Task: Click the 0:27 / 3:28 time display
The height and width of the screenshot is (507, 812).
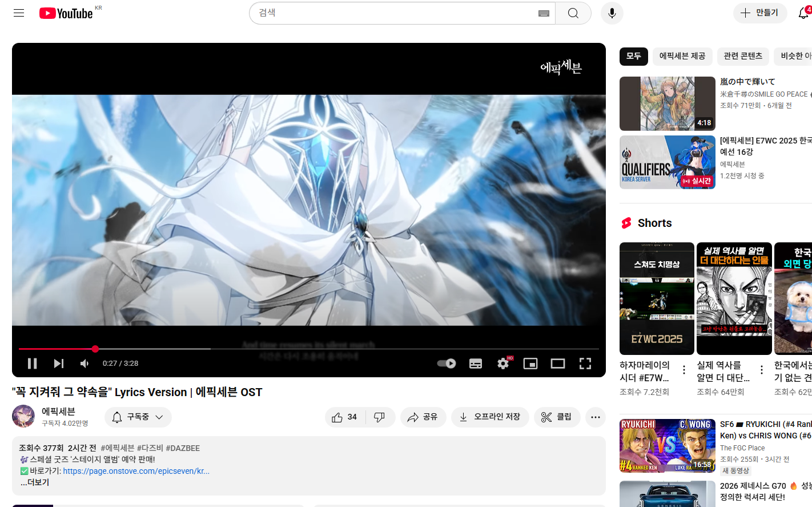Action: 120,364
